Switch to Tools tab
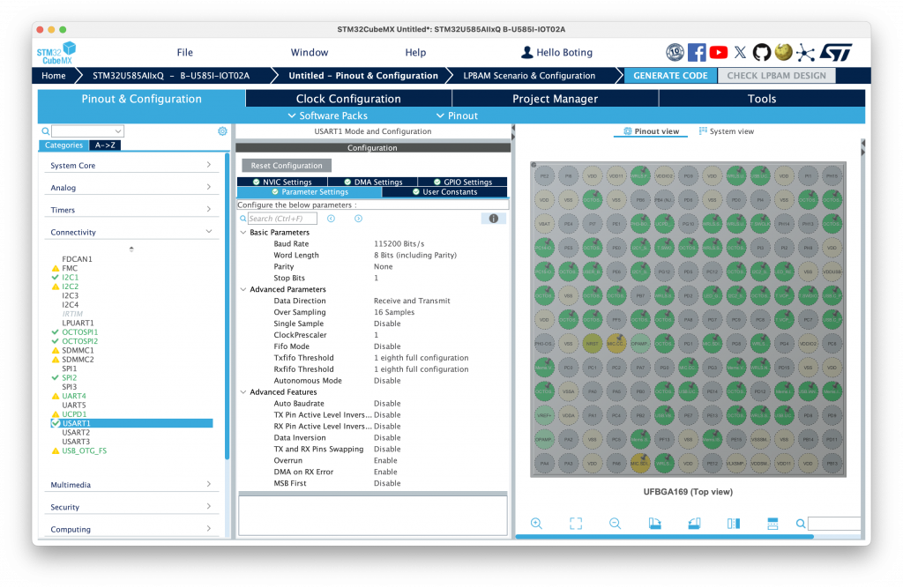 point(762,99)
